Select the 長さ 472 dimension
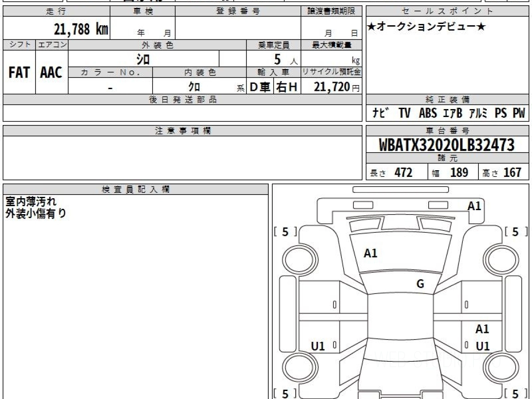532x399 pixels. point(391,172)
